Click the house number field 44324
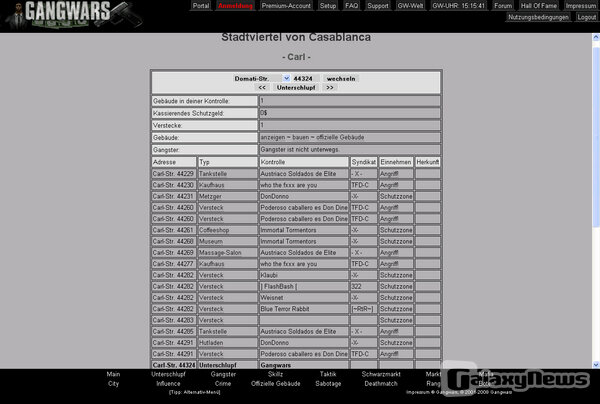 305,78
